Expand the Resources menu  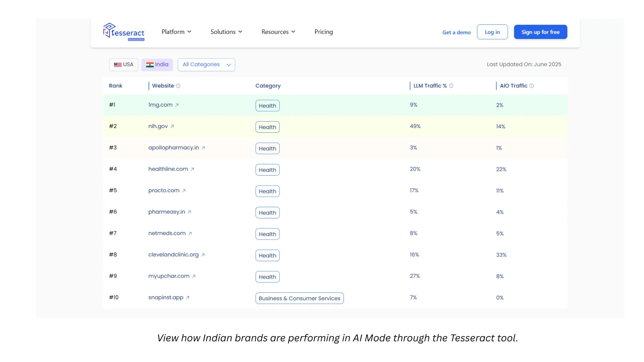[278, 32]
